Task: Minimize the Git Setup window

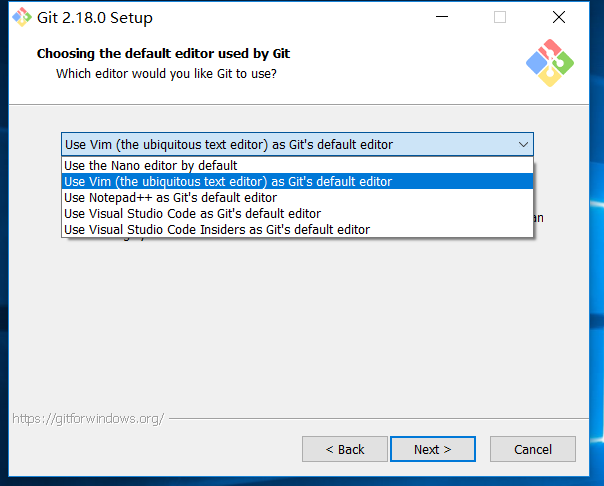Action: [442, 17]
